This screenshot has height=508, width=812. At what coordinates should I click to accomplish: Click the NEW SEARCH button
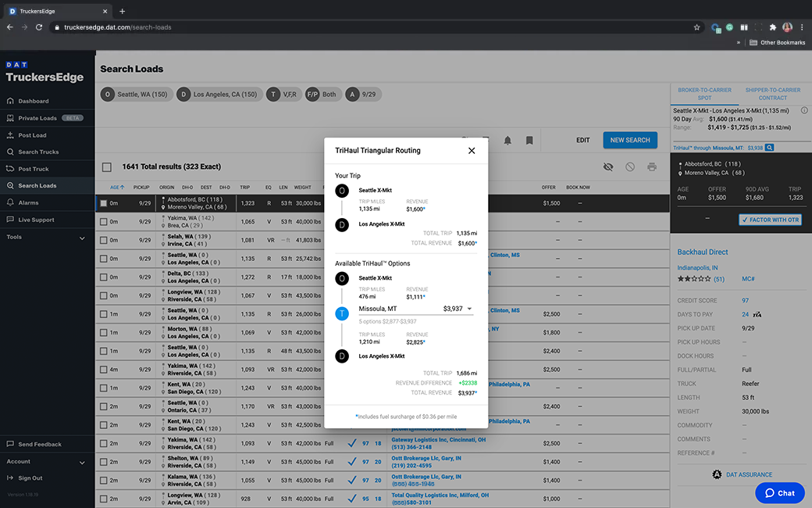[x=630, y=140]
